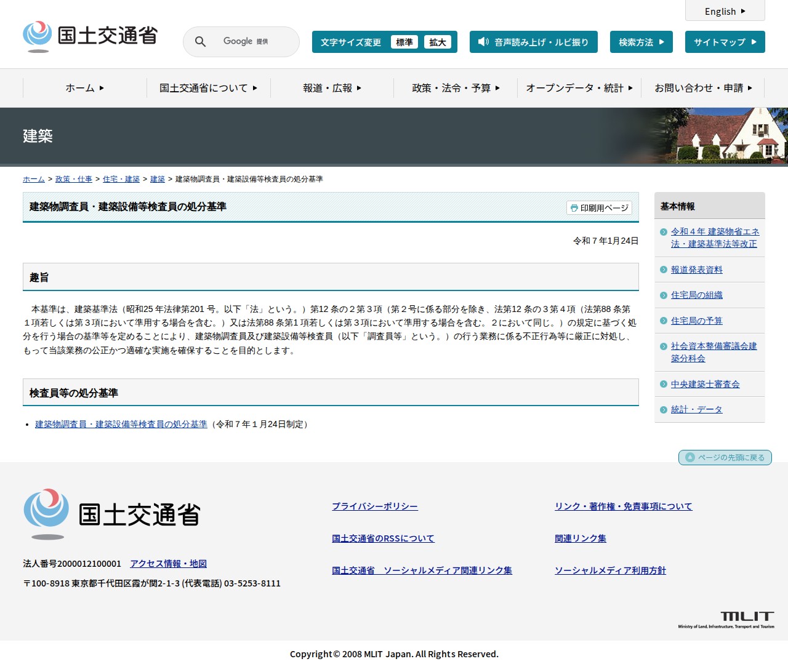Set text size to 標準
Viewport: 788px width, 672px height.
404,42
